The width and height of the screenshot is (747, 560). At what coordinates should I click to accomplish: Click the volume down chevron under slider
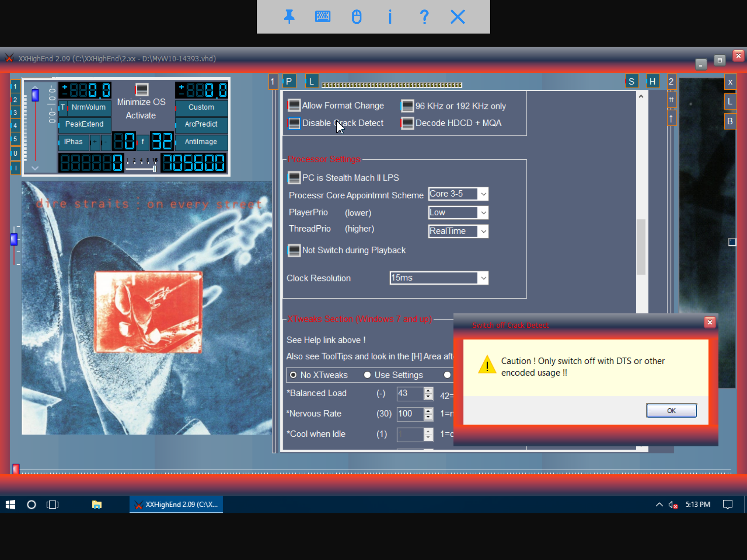pos(35,168)
